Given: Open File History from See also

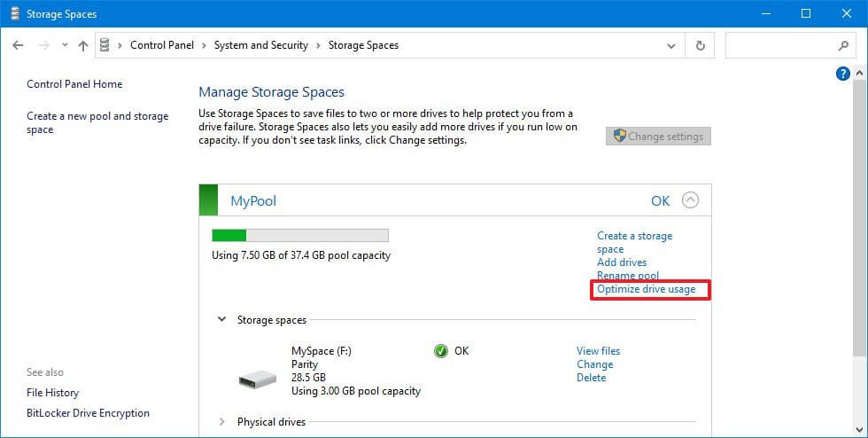Looking at the screenshot, I should click(52, 393).
